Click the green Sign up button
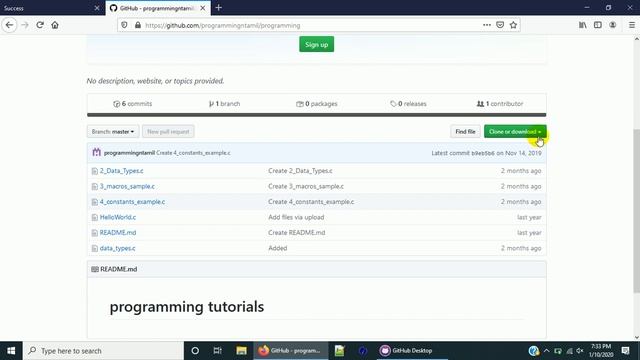 (316, 44)
